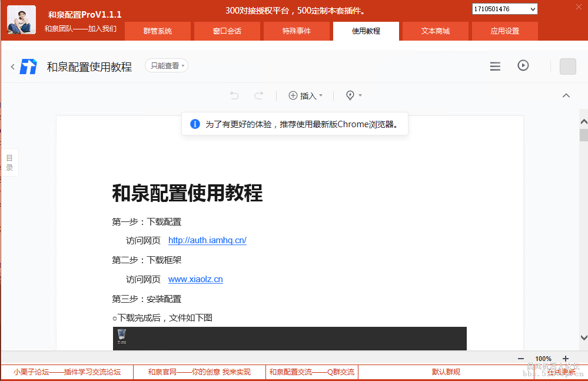The height and width of the screenshot is (381, 588).
Task: Open the link http://auth.iamhq.cn/
Action: pyautogui.click(x=207, y=240)
